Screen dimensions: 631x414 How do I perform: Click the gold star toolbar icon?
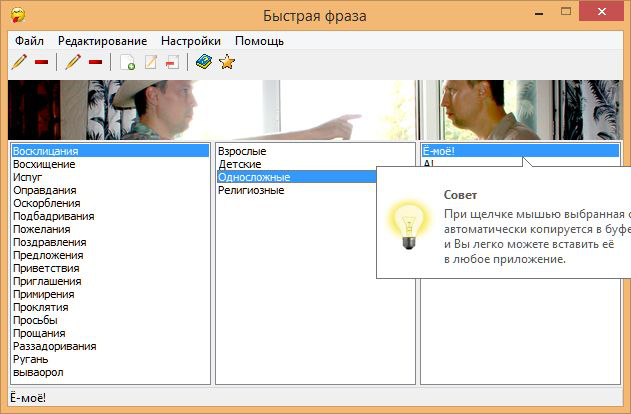[227, 62]
